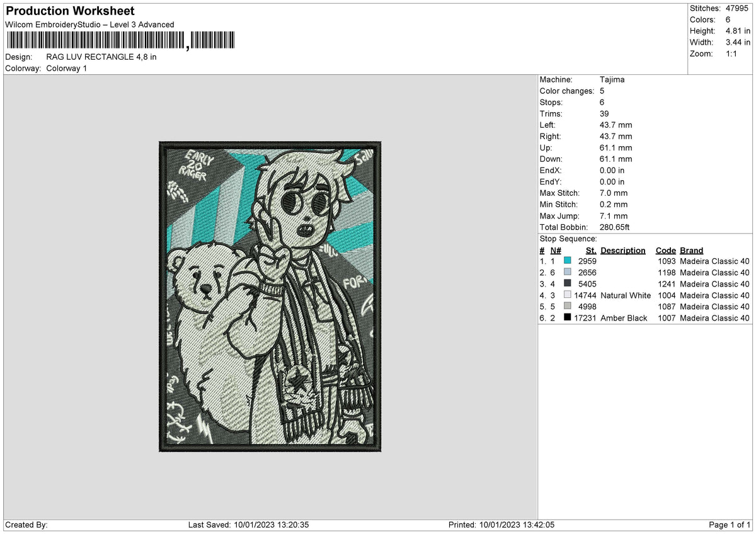Click the 'Description' column header
Viewport: 756px width, 534px height.
point(623,250)
